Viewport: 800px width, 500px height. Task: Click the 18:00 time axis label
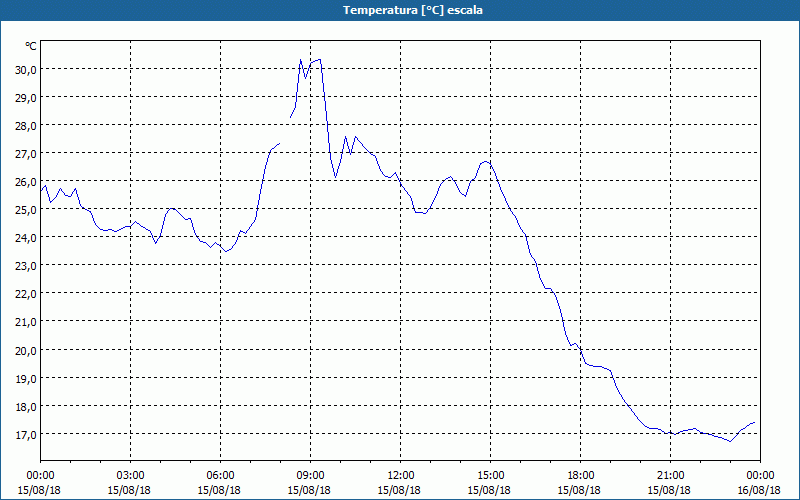580,476
